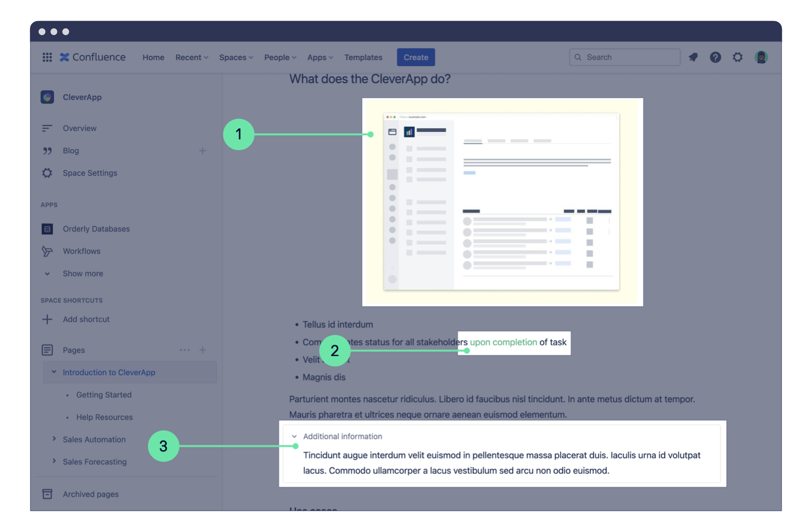Select Blog in the sidebar
812x531 pixels.
click(x=71, y=151)
